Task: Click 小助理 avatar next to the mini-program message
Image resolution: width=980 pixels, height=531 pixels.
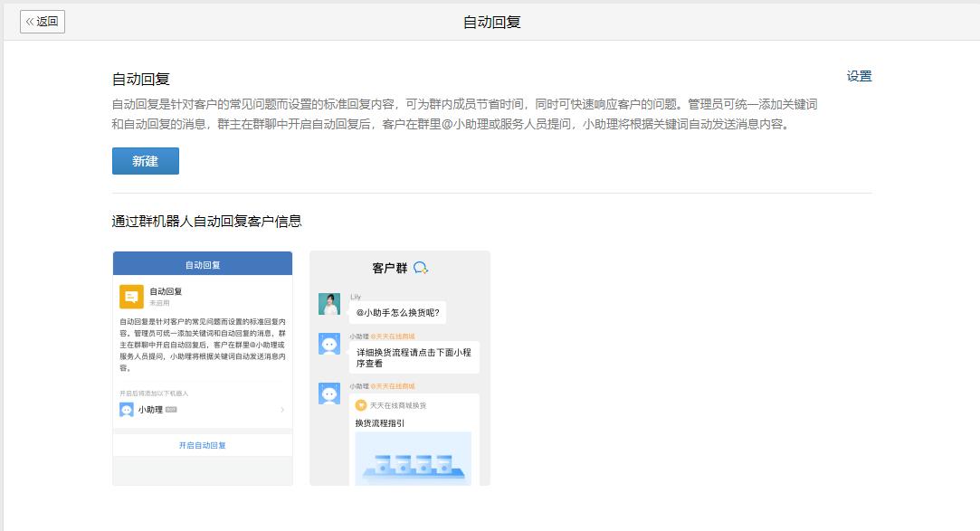Action: coord(328,391)
